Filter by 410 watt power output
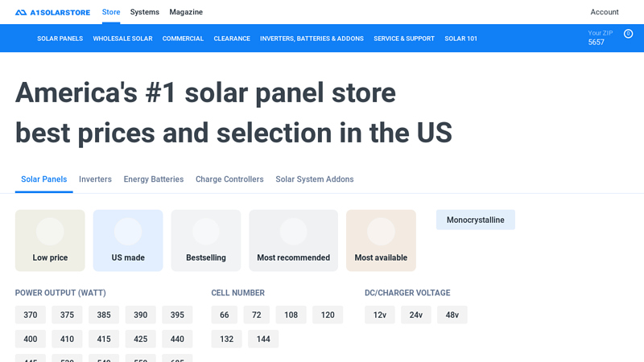Image resolution: width=644 pixels, height=362 pixels. [67, 339]
